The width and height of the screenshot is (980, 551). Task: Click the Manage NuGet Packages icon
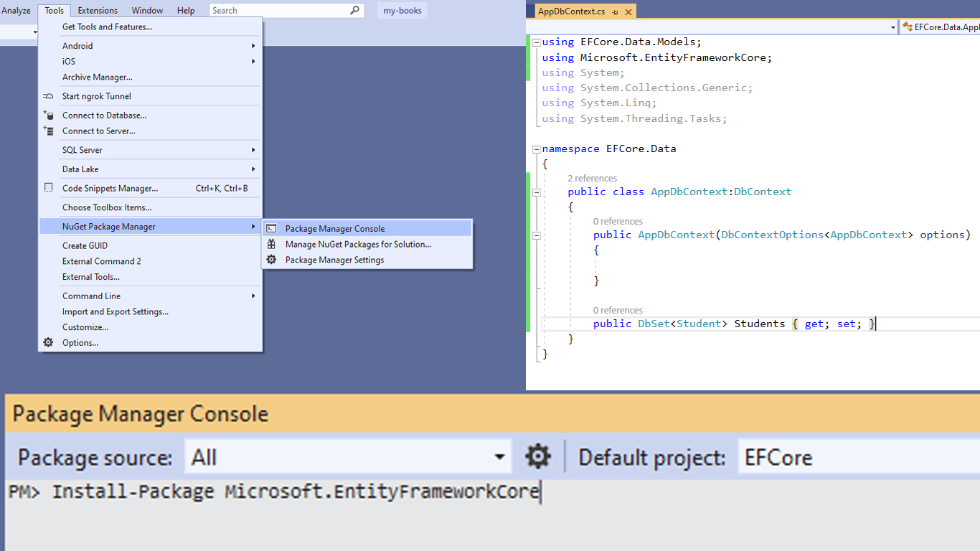[271, 244]
